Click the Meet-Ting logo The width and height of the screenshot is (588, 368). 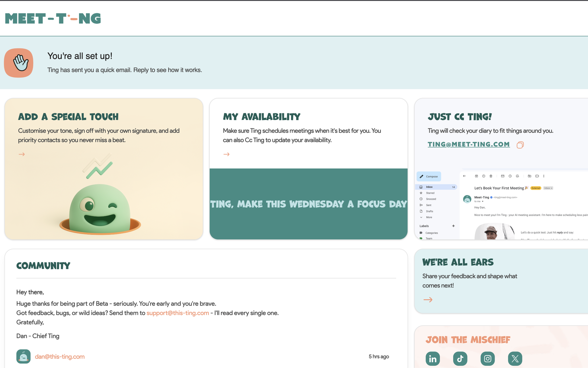click(53, 18)
